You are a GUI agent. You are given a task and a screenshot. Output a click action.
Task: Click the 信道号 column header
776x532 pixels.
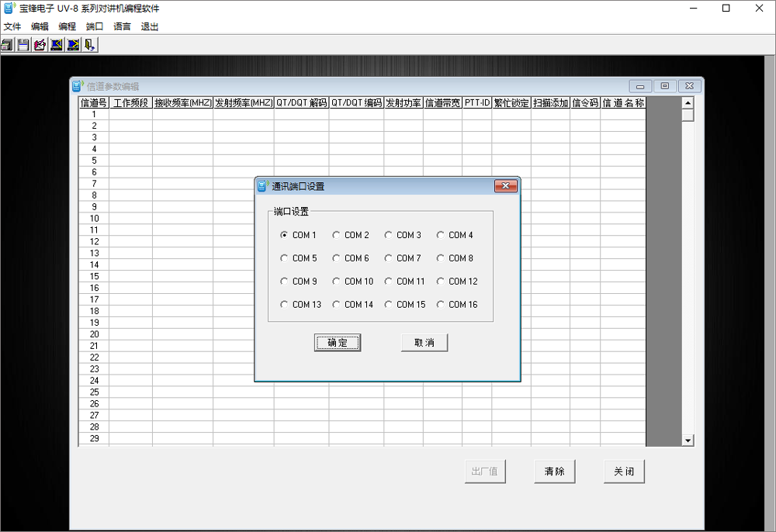point(94,103)
